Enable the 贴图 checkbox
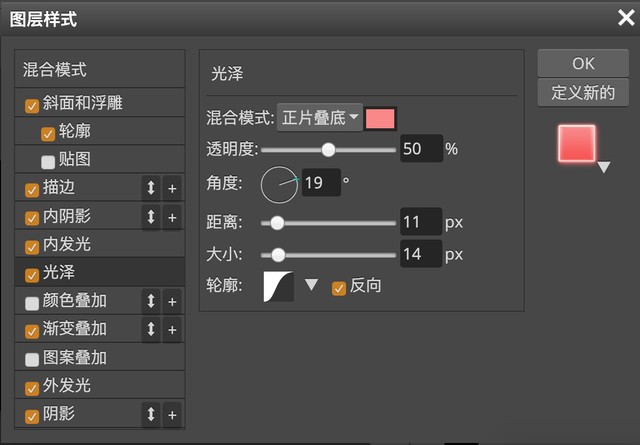This screenshot has height=445, width=640. (48, 160)
